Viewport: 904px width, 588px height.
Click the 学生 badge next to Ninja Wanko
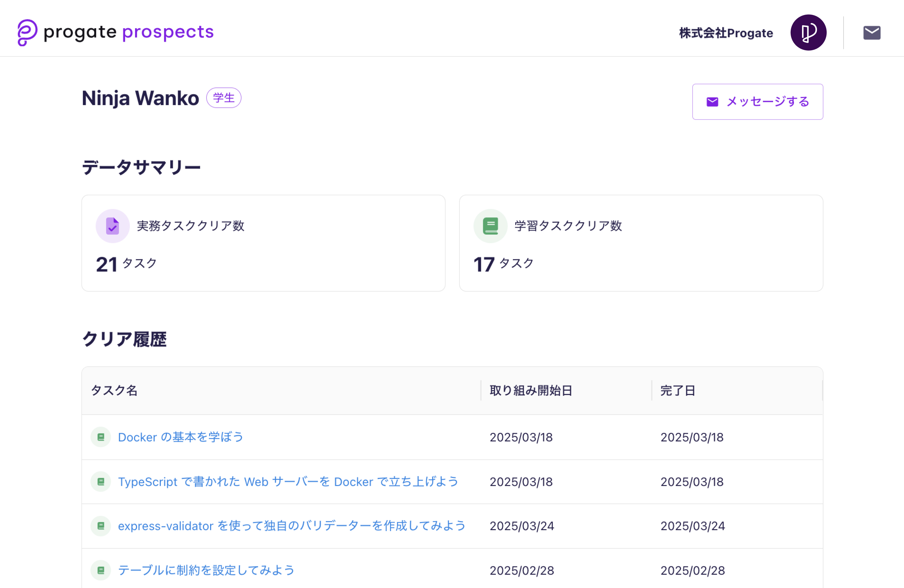[224, 98]
